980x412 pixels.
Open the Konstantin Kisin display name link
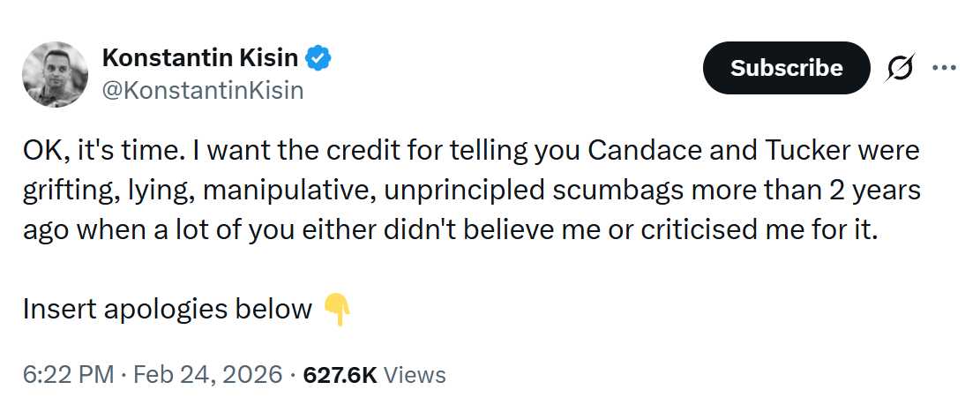(202, 59)
